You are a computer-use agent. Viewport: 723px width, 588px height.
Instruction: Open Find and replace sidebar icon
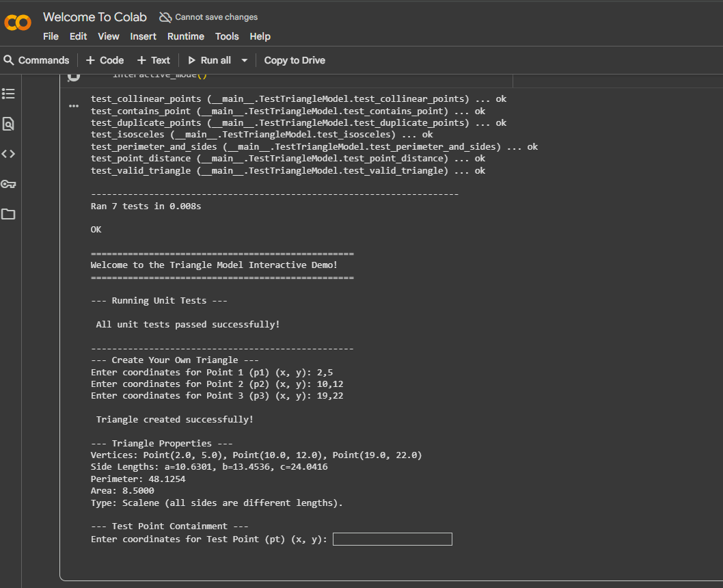click(x=8, y=124)
